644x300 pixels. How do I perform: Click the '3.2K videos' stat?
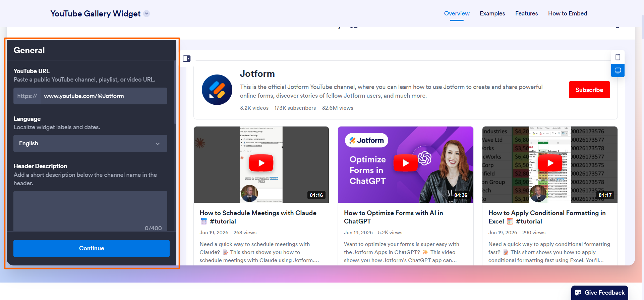[x=254, y=108]
